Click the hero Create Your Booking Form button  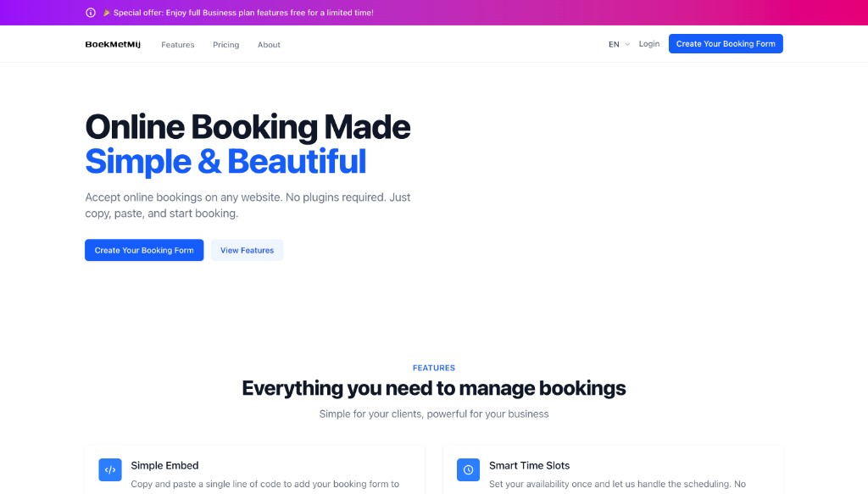point(144,250)
